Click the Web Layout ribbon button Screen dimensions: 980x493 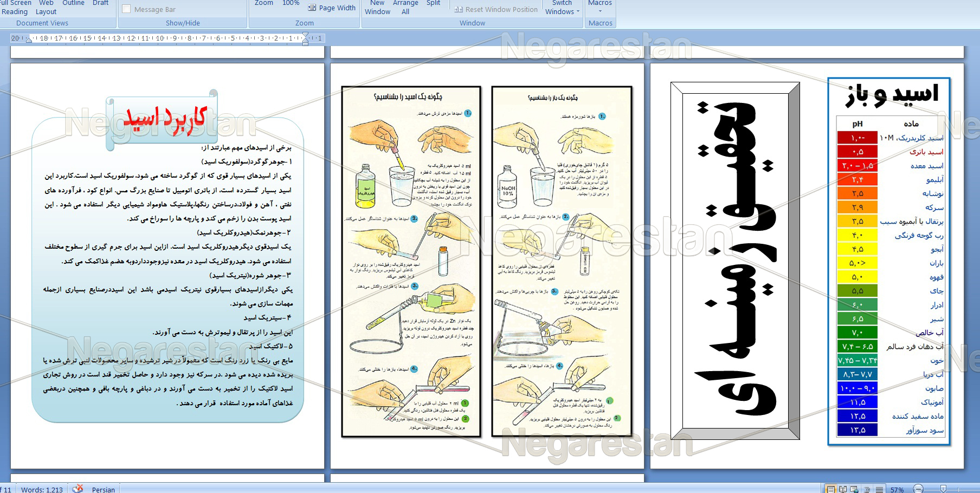click(x=46, y=7)
